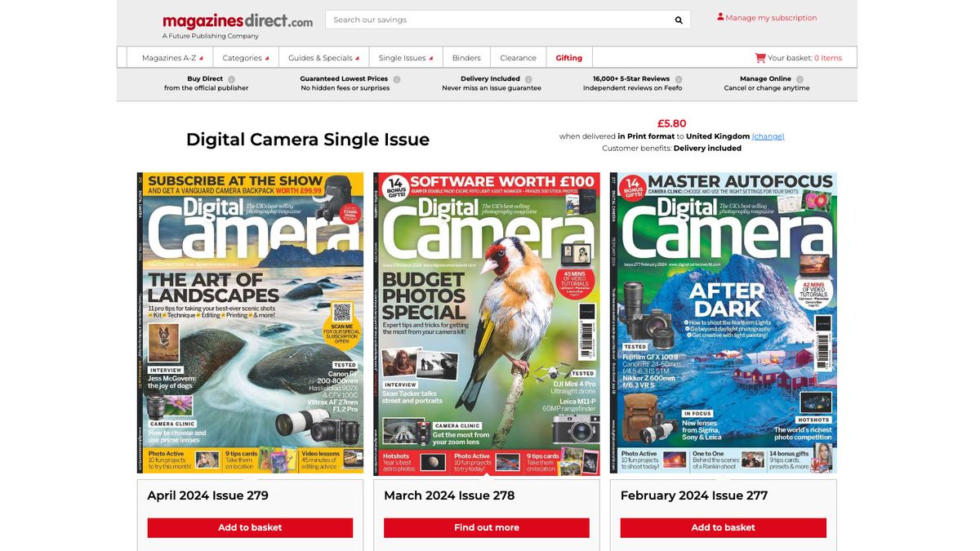The height and width of the screenshot is (551, 980).
Task: Select the Binders menu item
Action: [465, 57]
